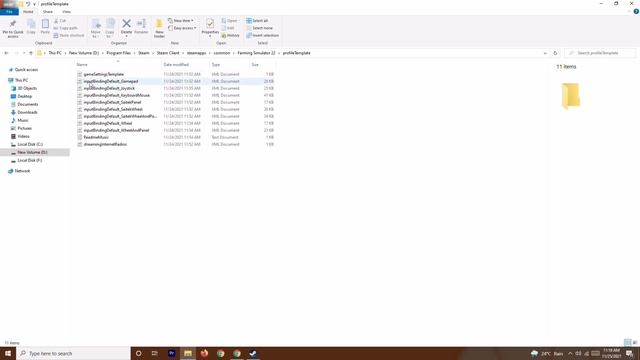Click Paste shortcut in the ribbon

(69, 36)
